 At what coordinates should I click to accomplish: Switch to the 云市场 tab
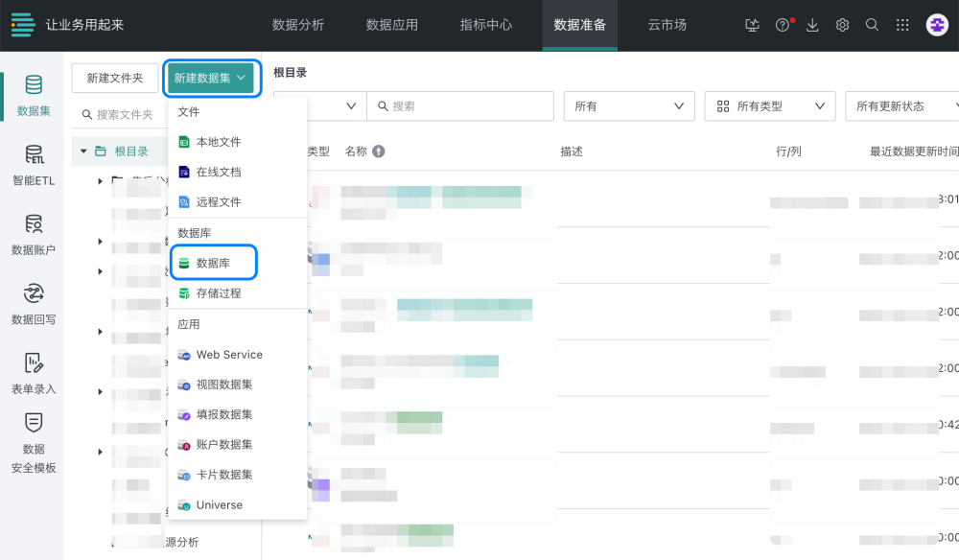pos(667,25)
